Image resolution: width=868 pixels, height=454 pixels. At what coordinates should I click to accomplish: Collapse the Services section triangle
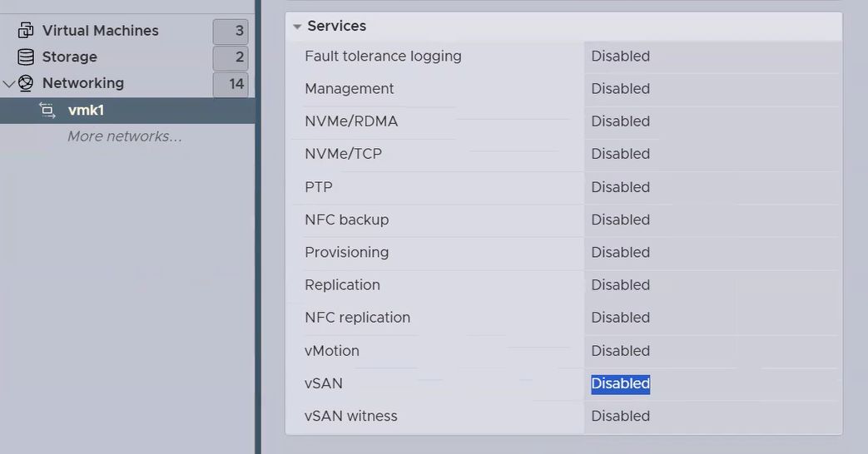point(297,27)
